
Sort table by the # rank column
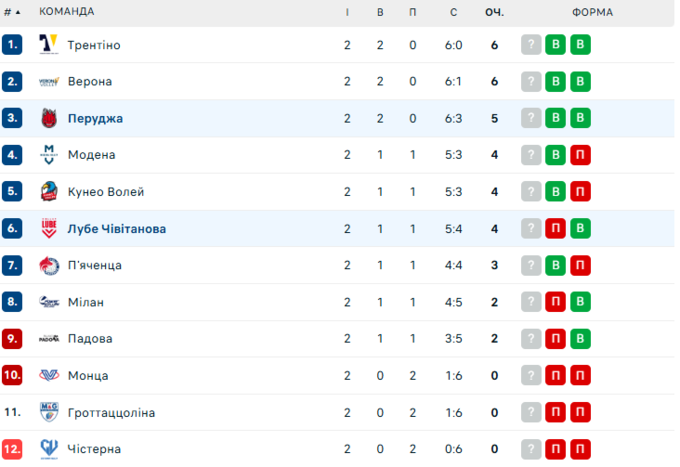coord(12,12)
